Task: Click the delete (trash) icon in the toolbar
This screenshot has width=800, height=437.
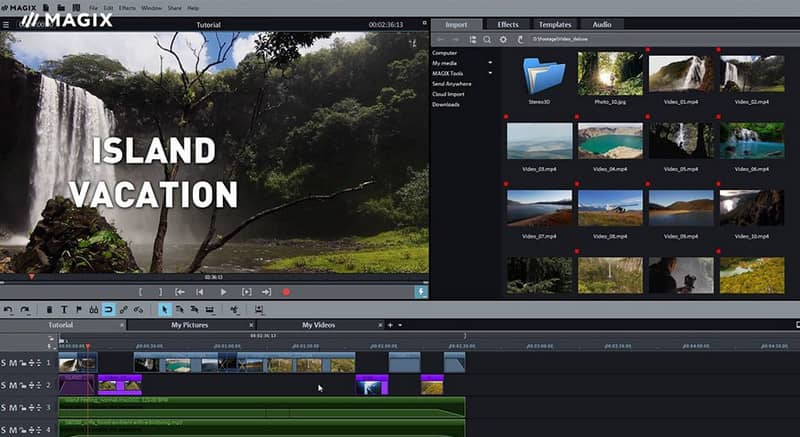Action: 49,310
